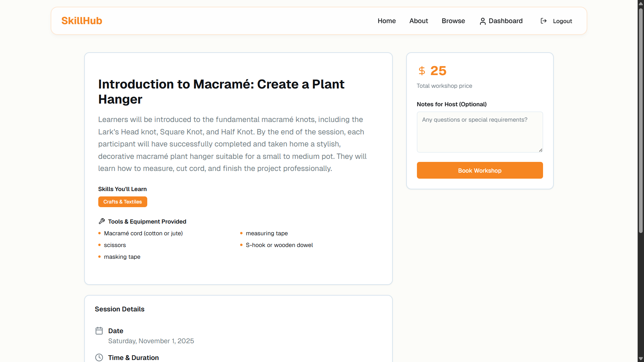Click the Crafts & Textiles skill tag

[122, 202]
